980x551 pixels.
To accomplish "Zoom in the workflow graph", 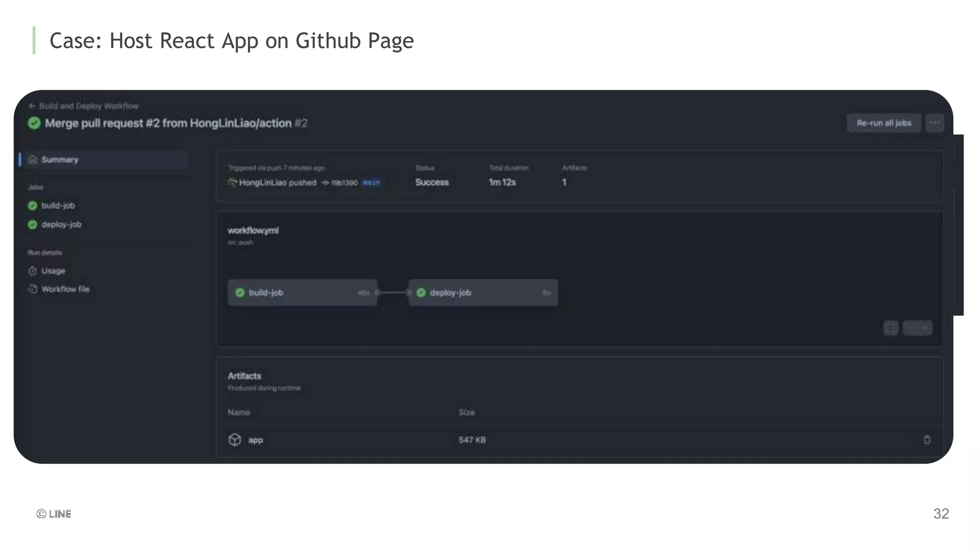I will coord(925,328).
